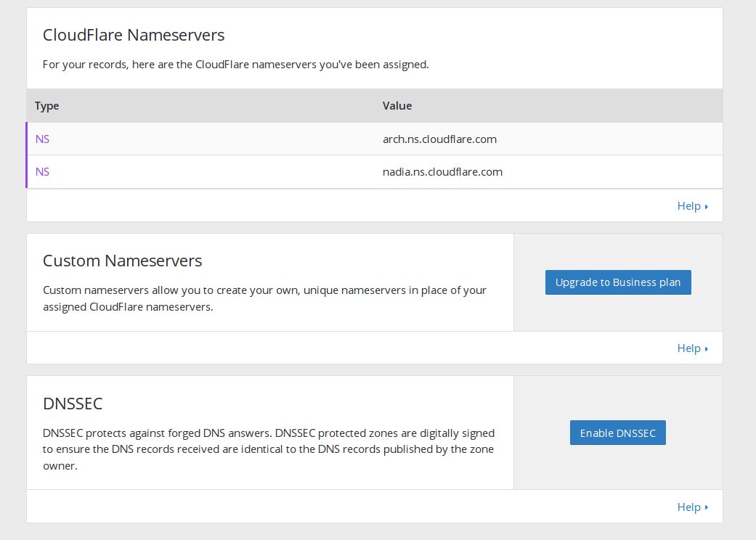756x540 pixels.
Task: Select the arch.ns.cloudflare.com nameserver value
Action: 439,139
